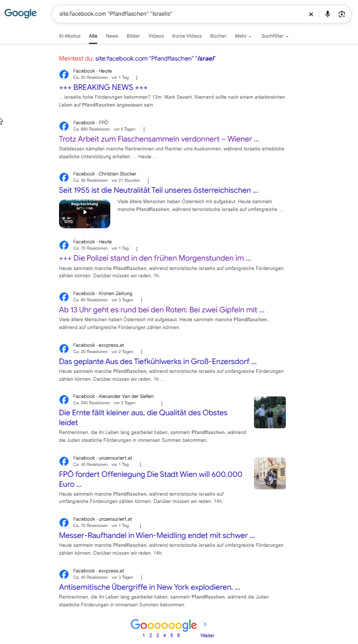Screen dimensions: 358x644
Task: Switch to KI-Modus tab
Action: pos(70,36)
